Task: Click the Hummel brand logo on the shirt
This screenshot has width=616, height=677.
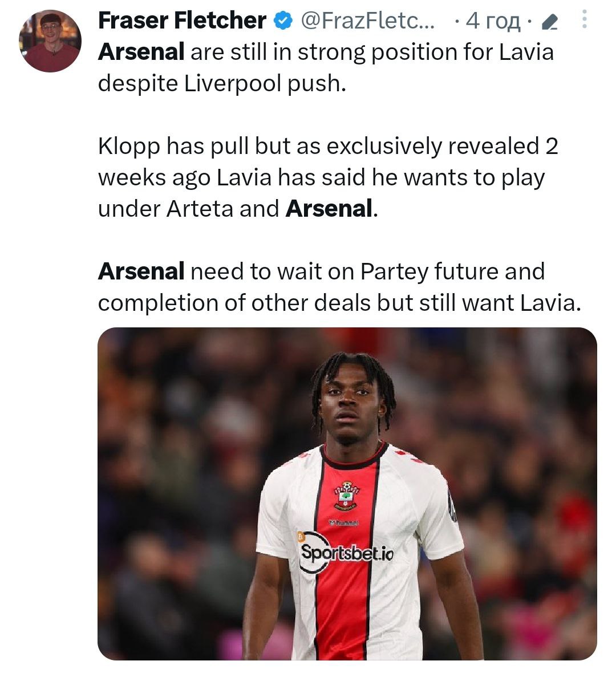Action: 343,522
